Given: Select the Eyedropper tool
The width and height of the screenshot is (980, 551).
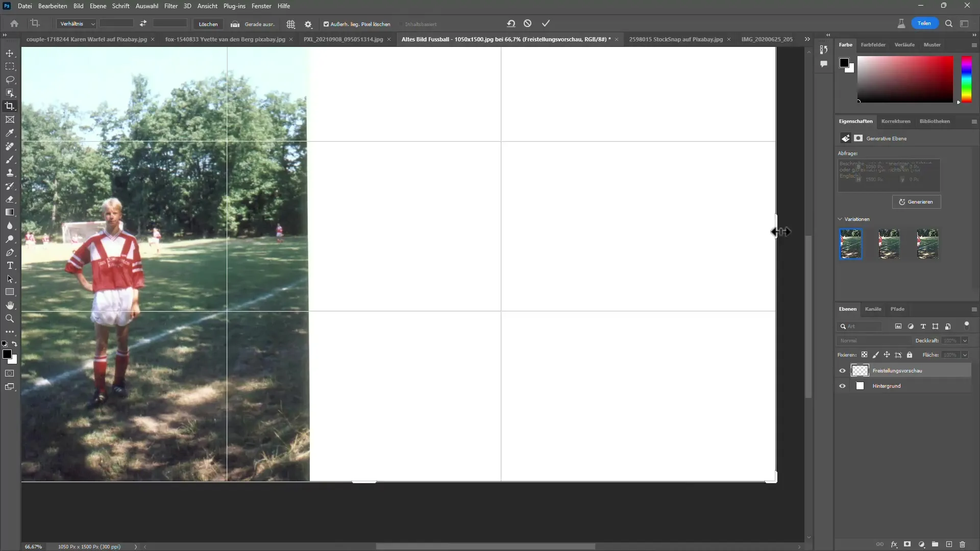Looking at the screenshot, I should tap(10, 133).
